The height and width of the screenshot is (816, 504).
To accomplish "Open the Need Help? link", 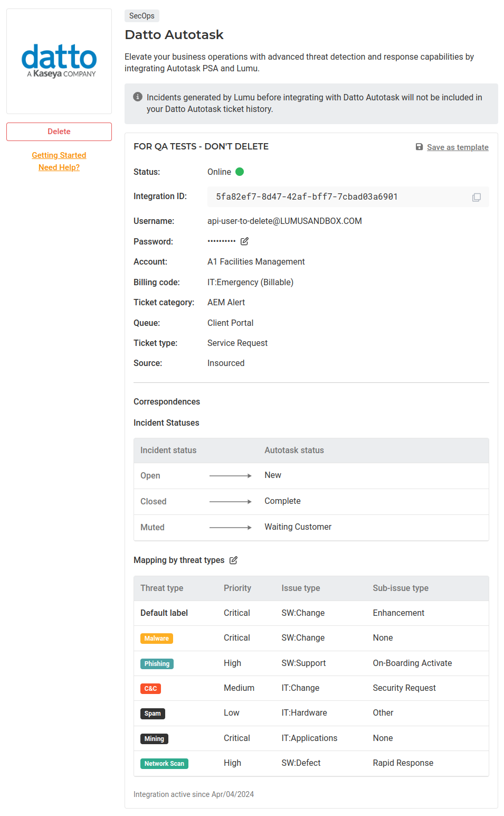I will coord(59,167).
